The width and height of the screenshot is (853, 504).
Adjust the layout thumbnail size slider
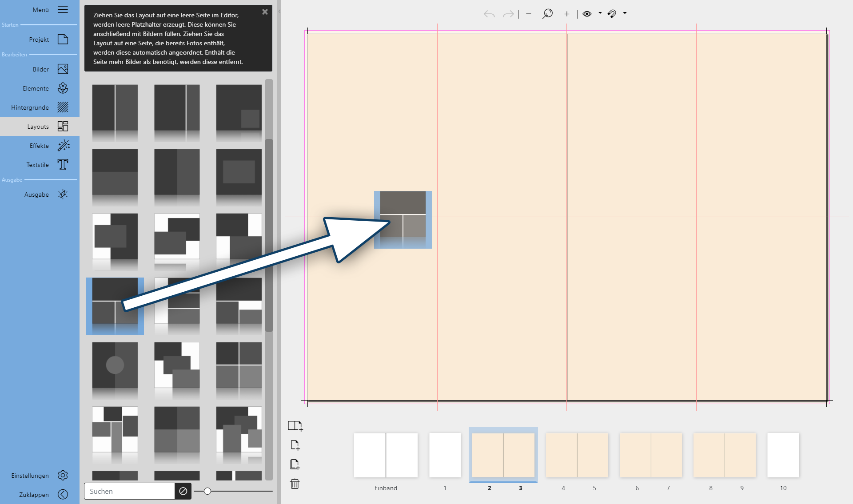207,491
